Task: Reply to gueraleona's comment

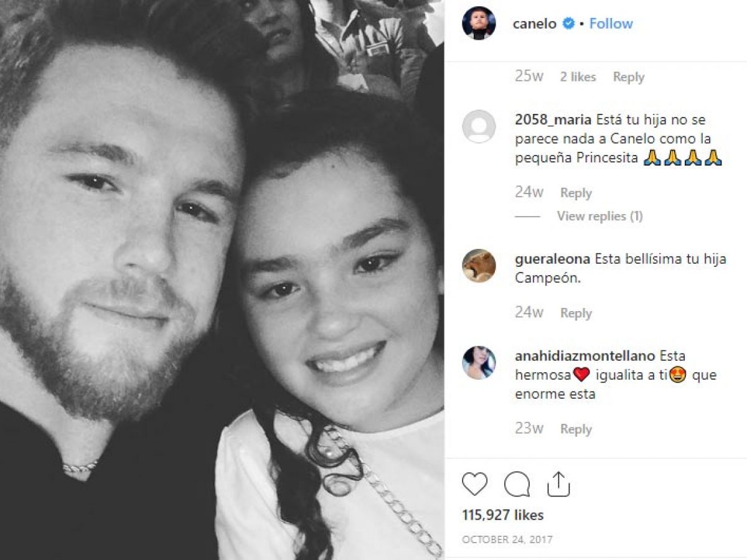Action: (576, 313)
